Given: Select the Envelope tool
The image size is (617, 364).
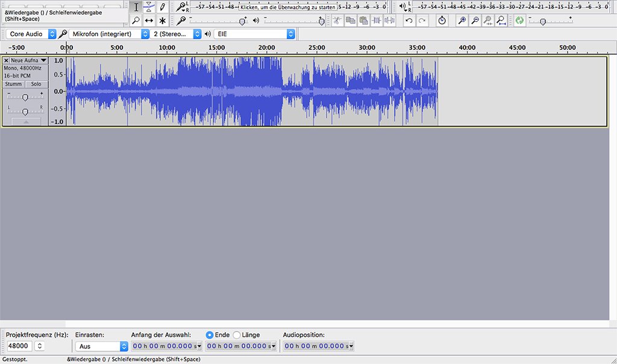Looking at the screenshot, I should (x=149, y=6).
